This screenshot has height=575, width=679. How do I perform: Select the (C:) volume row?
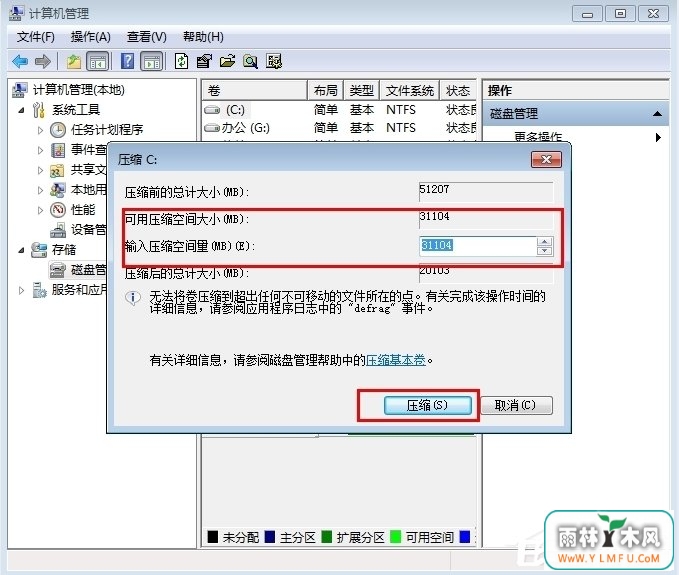[x=339, y=110]
